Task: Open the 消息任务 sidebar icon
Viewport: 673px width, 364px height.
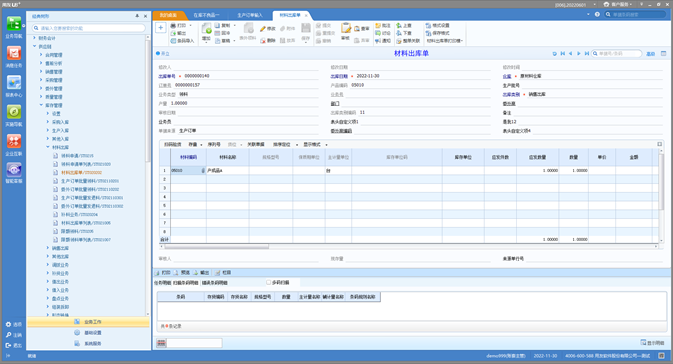Action: coord(14,53)
